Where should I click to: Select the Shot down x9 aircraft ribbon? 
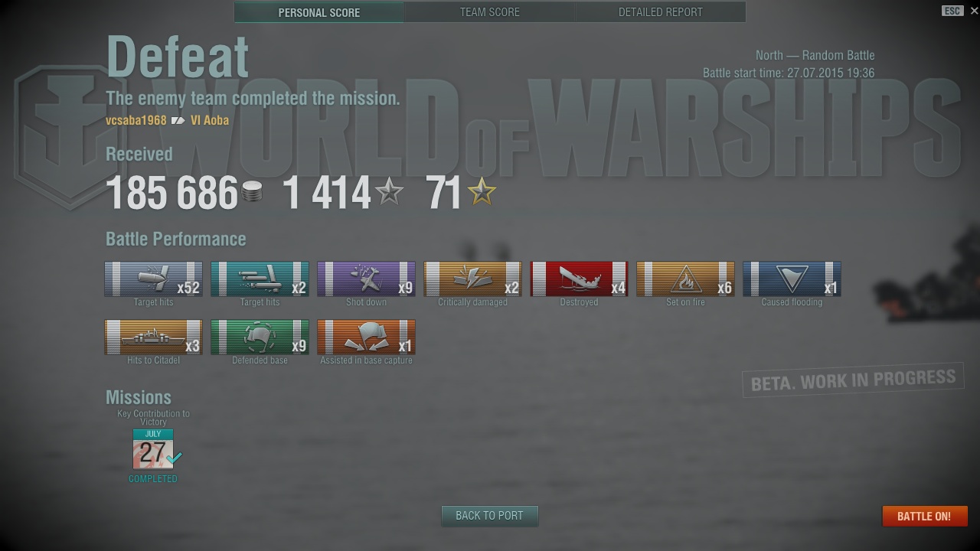tap(366, 279)
